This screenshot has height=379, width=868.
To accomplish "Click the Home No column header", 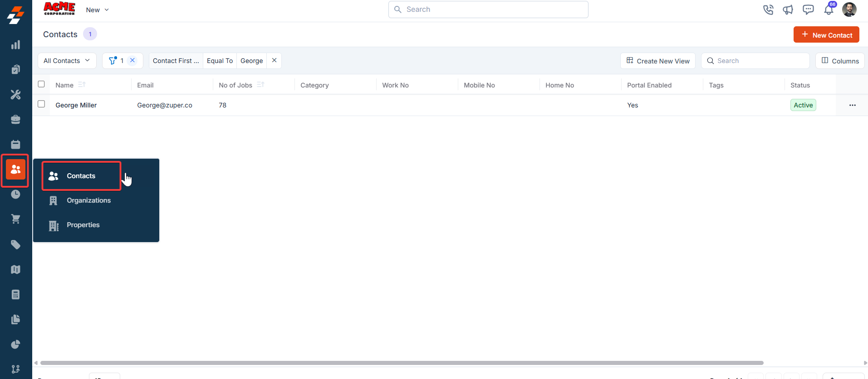I will (x=559, y=85).
